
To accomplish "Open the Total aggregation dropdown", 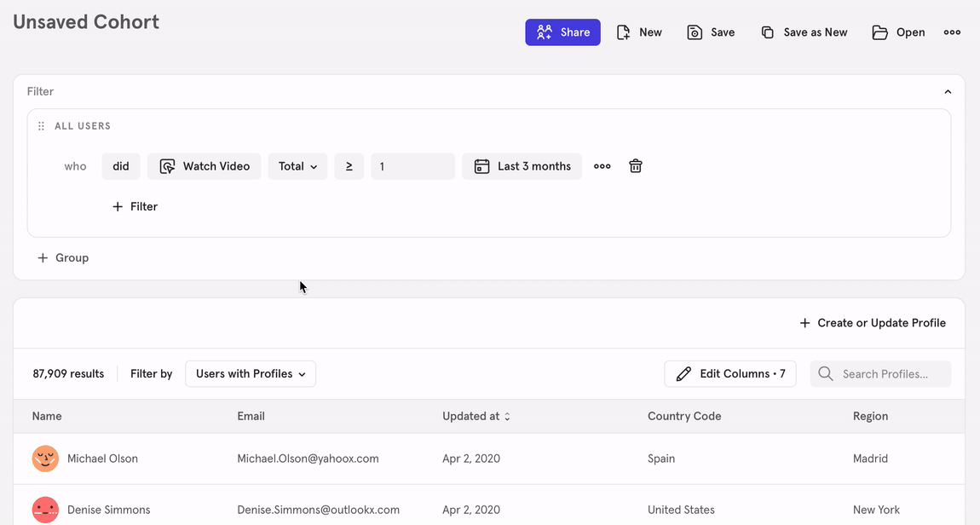I will click(297, 166).
